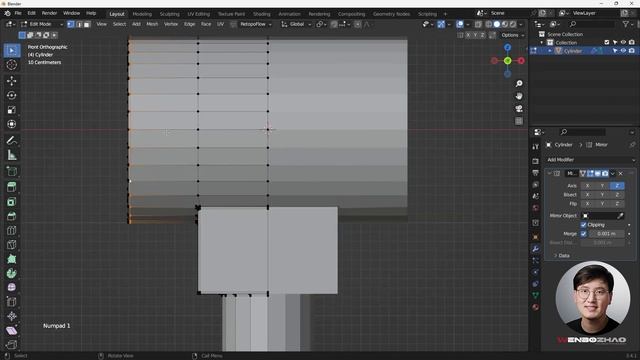Toggle the Collection exclude checkbox

[607, 42]
